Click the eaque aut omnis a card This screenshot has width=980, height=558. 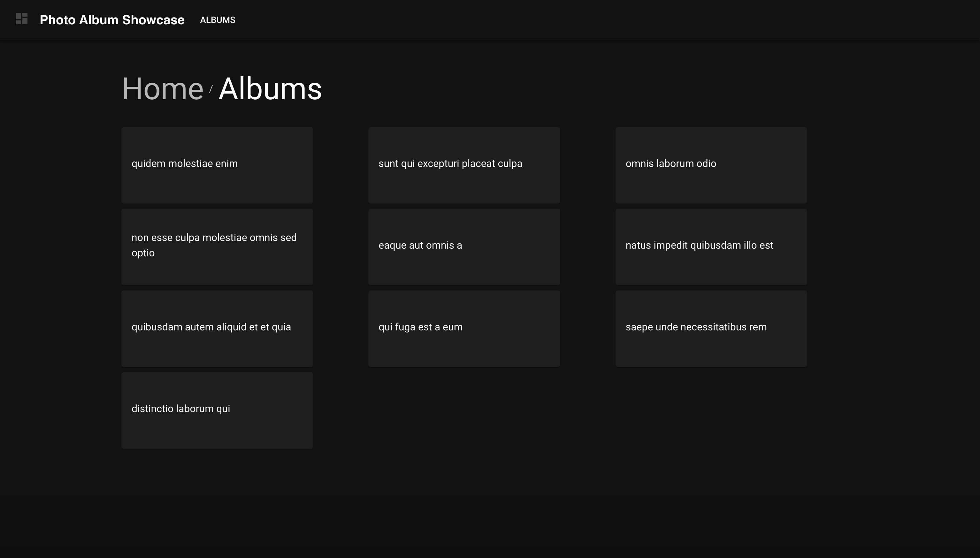(x=464, y=246)
